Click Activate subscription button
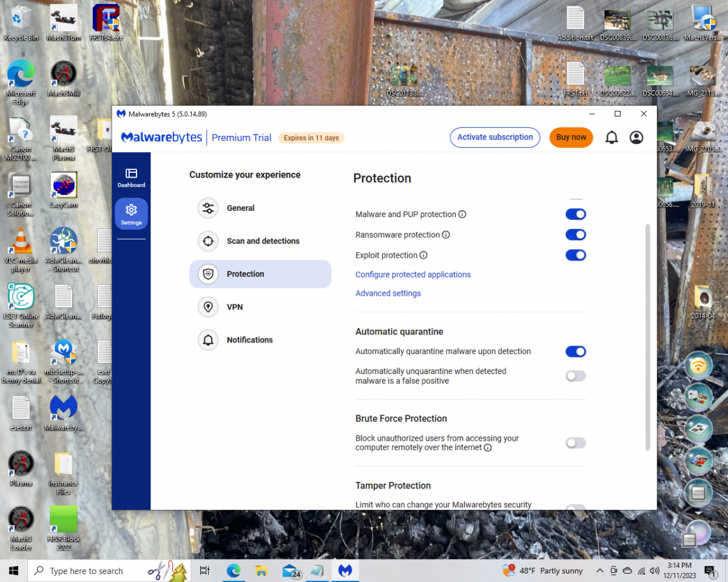The image size is (728, 582). click(x=495, y=138)
